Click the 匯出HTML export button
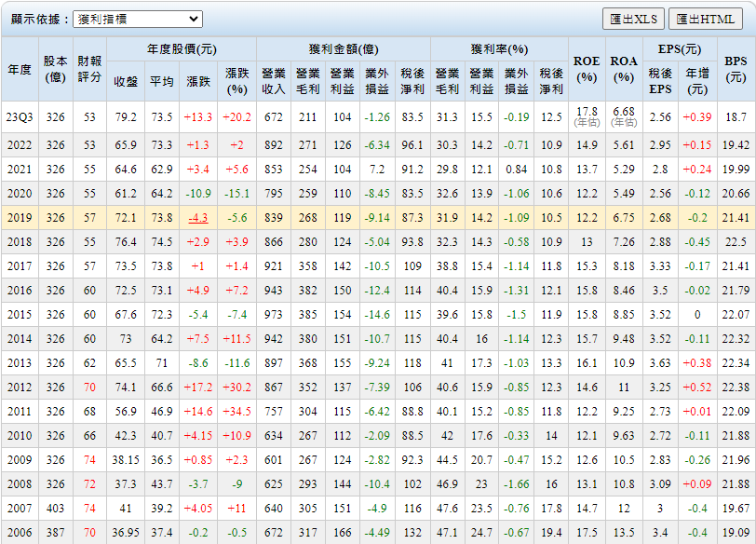 pyautogui.click(x=705, y=19)
